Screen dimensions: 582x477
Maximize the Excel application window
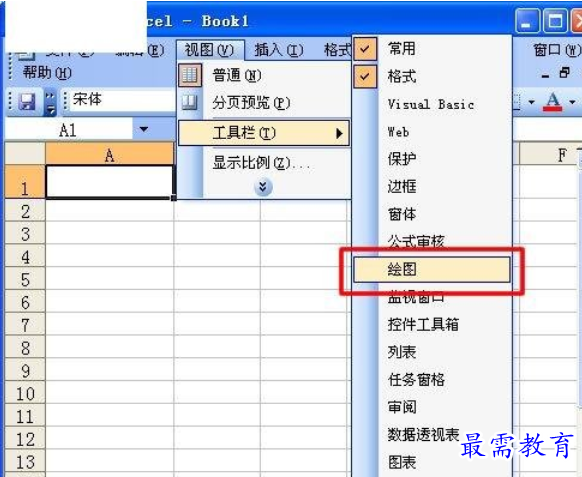[x=555, y=21]
